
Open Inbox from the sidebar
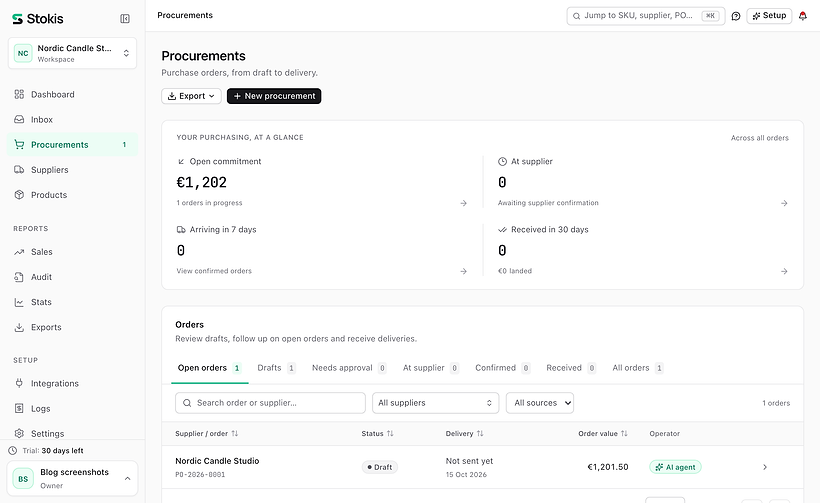[72, 120]
